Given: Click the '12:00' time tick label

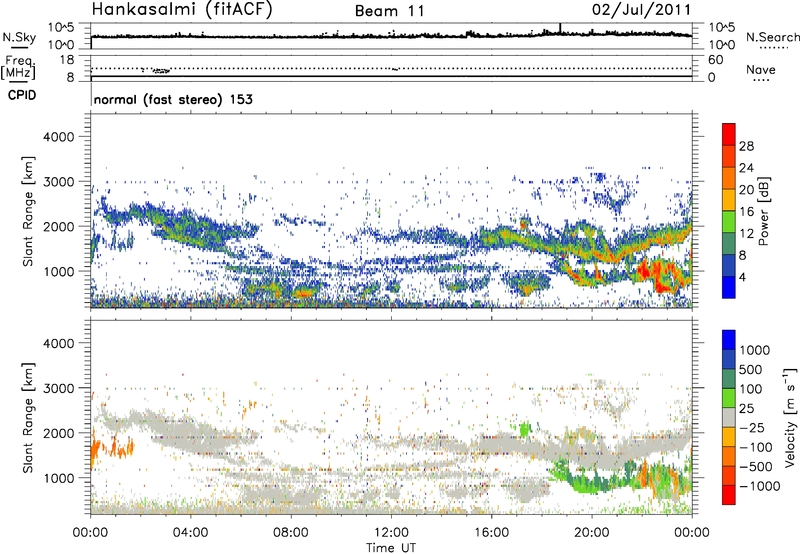Looking at the screenshot, I should tap(391, 533).
